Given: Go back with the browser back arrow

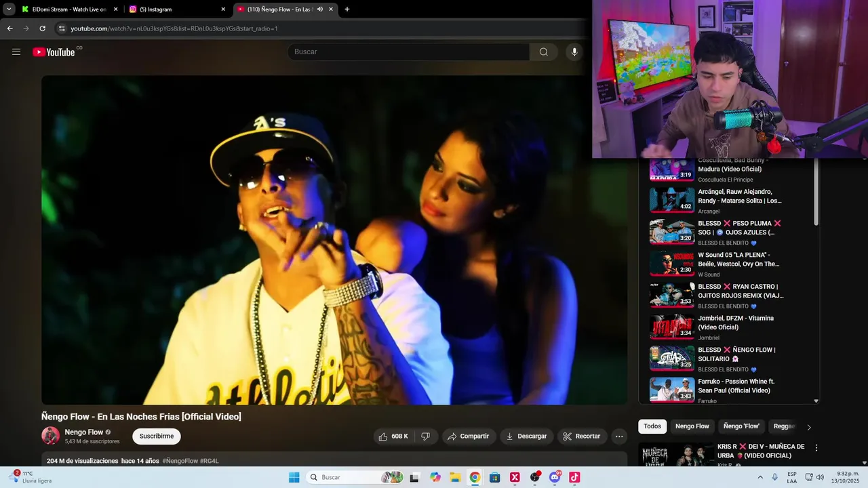Looking at the screenshot, I should pos(9,28).
